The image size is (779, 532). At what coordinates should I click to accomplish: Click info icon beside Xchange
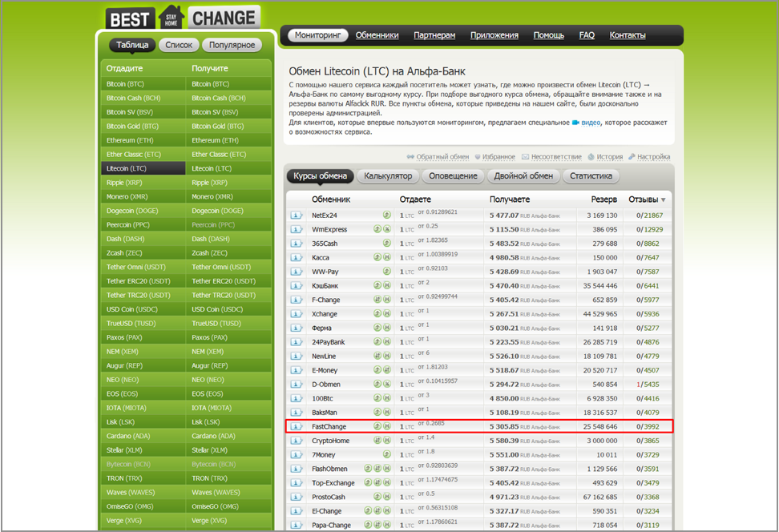[x=296, y=313]
